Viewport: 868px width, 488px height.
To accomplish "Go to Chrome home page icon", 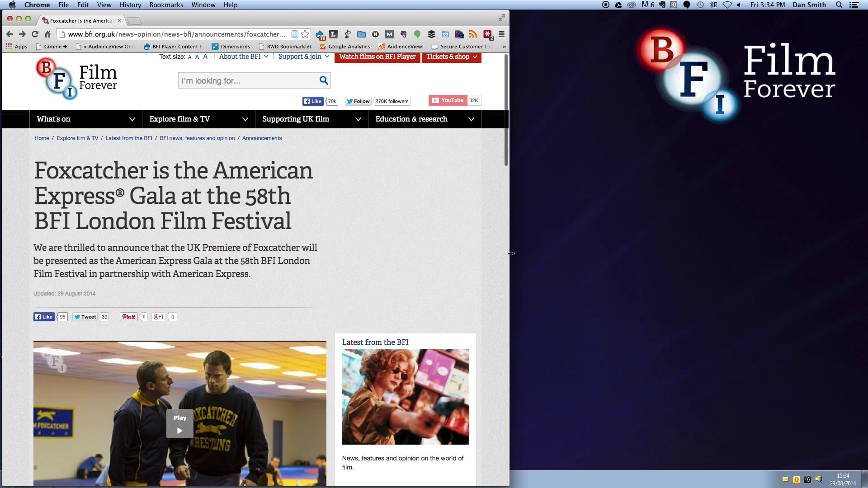I will 47,34.
